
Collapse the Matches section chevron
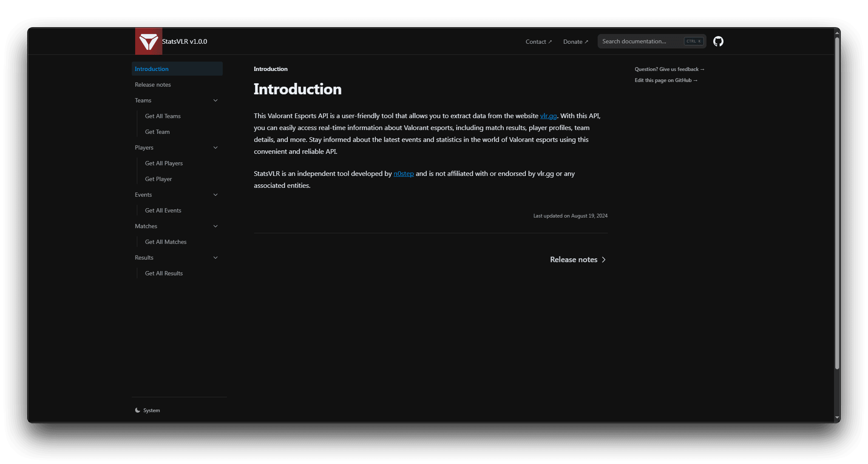click(216, 226)
